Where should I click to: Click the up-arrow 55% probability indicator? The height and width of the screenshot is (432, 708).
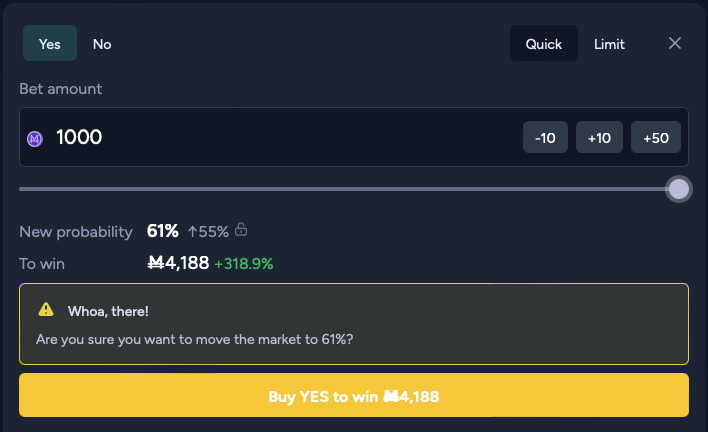[x=208, y=232]
